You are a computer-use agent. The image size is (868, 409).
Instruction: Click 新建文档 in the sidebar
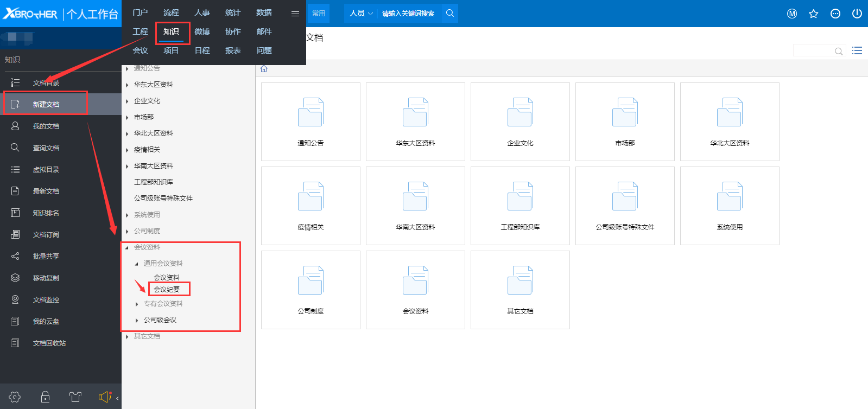point(46,104)
